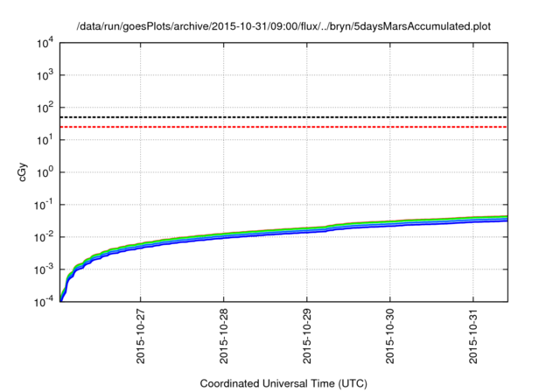
Task: Click the Coordinated Universal Time (UTC) label
Action: (283, 383)
